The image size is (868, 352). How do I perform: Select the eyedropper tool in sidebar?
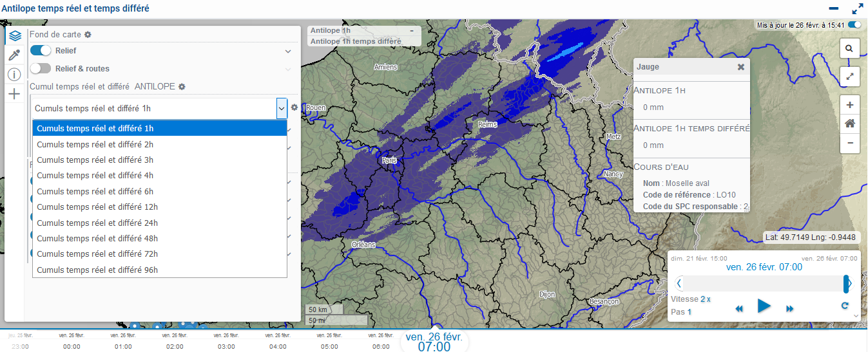pos(15,55)
